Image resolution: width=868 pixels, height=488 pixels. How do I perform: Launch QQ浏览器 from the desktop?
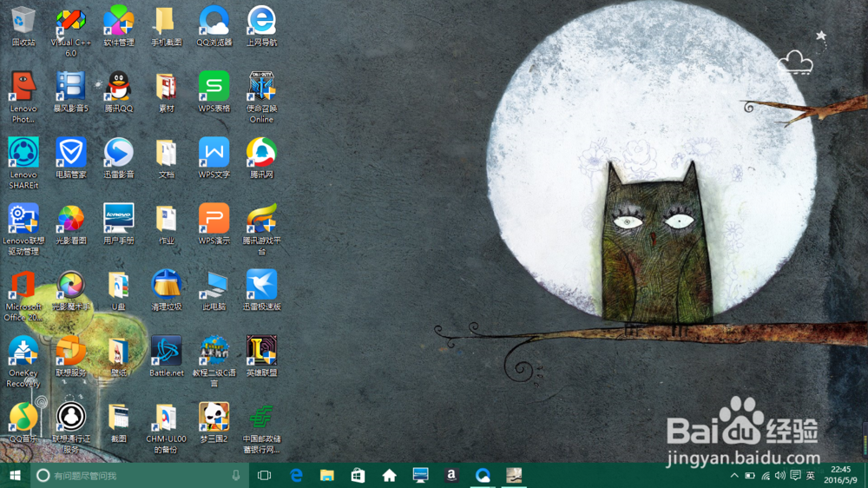point(214,26)
